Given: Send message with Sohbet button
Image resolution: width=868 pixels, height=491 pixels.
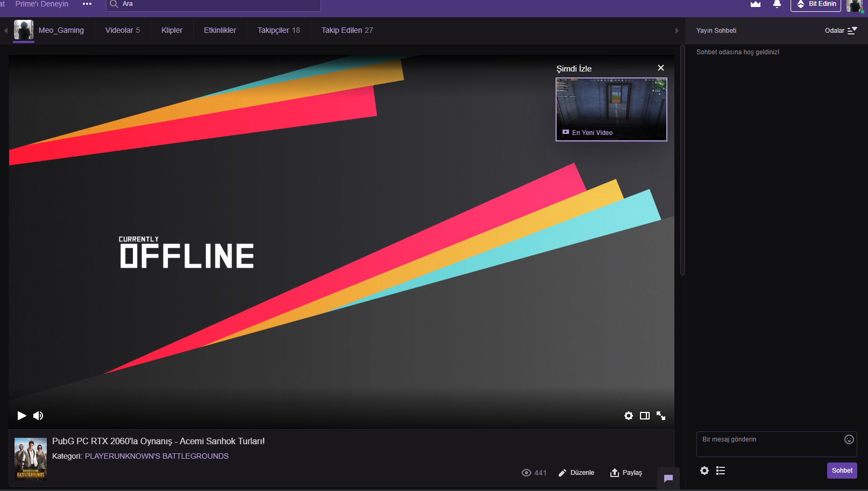Looking at the screenshot, I should point(842,471).
